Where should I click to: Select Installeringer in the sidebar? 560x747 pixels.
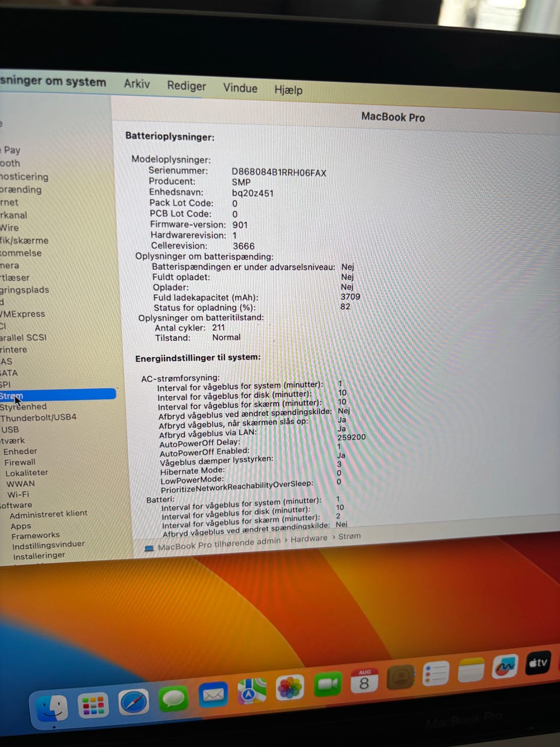pyautogui.click(x=38, y=555)
